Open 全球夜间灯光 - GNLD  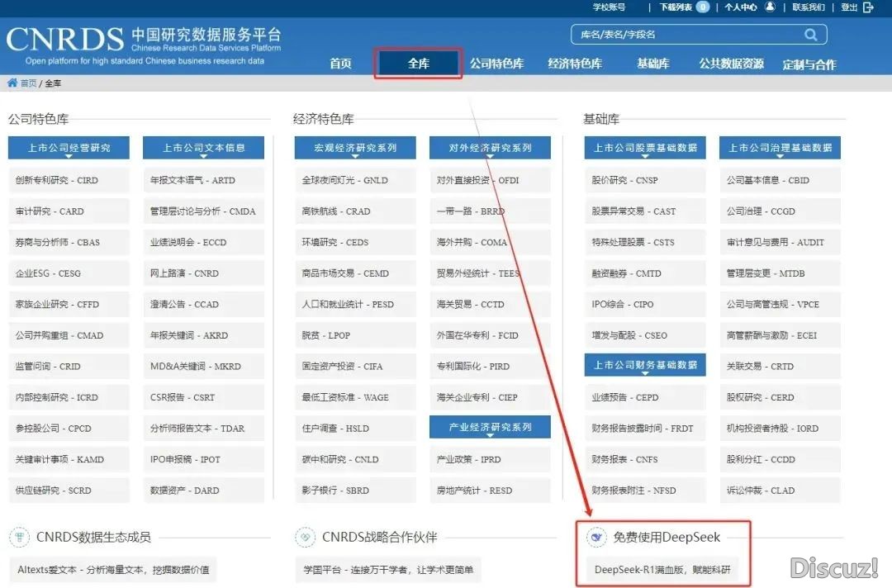(355, 180)
